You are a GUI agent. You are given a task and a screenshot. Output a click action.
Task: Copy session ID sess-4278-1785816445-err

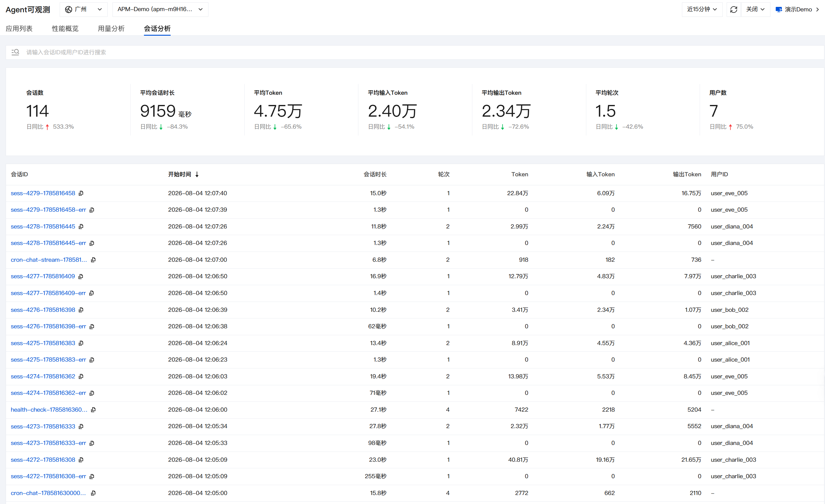tap(92, 243)
